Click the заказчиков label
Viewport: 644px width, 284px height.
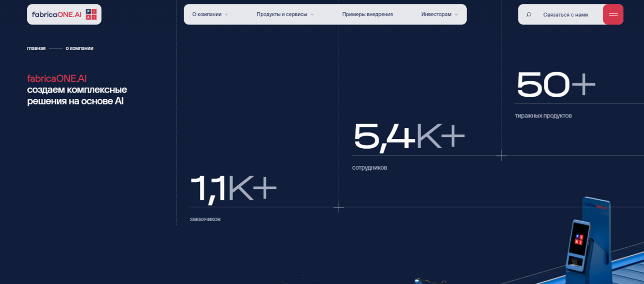tap(205, 219)
